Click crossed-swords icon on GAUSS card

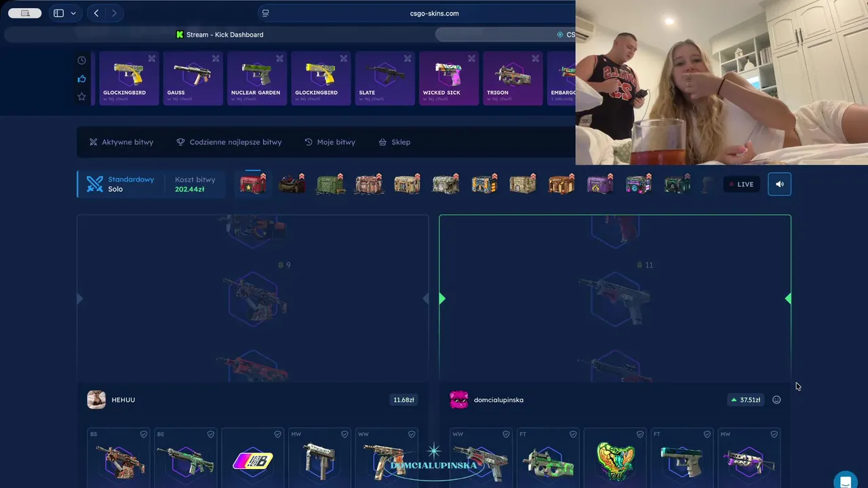[216, 59]
